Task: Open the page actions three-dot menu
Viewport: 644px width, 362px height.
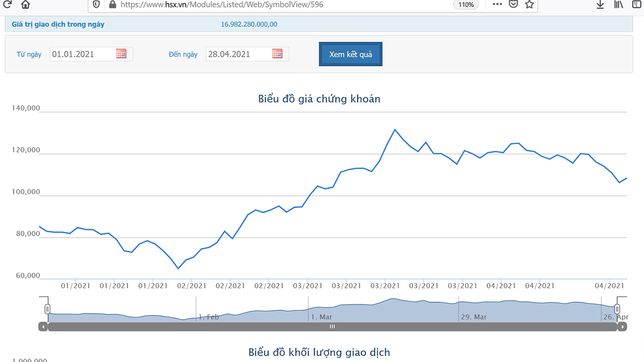Action: tap(497, 4)
